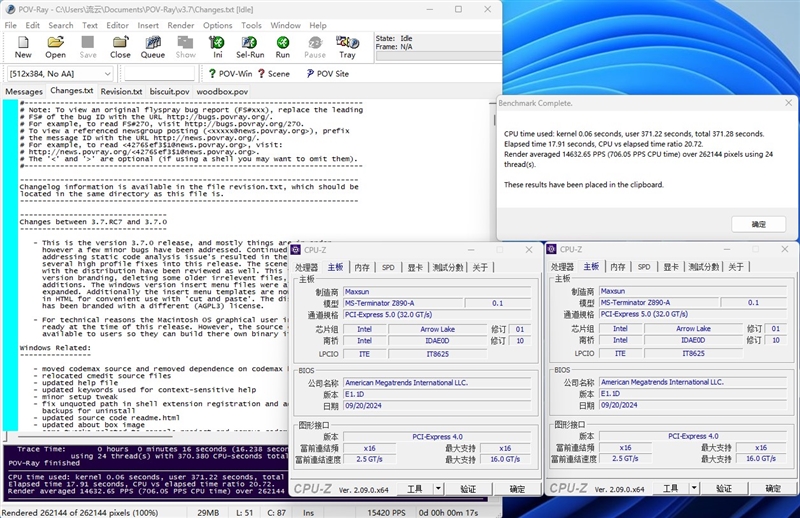Viewport: 800px width, 518px height.
Task: Click left CPU-Z window title icon
Action: 296,250
